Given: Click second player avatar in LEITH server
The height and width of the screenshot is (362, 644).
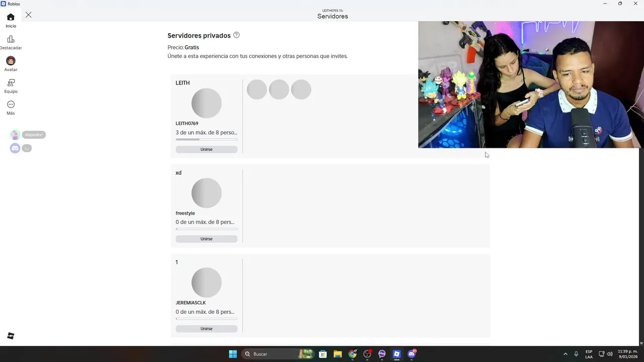Looking at the screenshot, I should (x=279, y=89).
